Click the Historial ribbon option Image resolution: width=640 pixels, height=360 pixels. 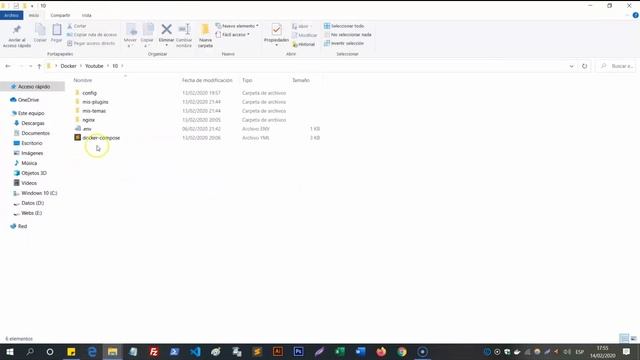pos(304,44)
